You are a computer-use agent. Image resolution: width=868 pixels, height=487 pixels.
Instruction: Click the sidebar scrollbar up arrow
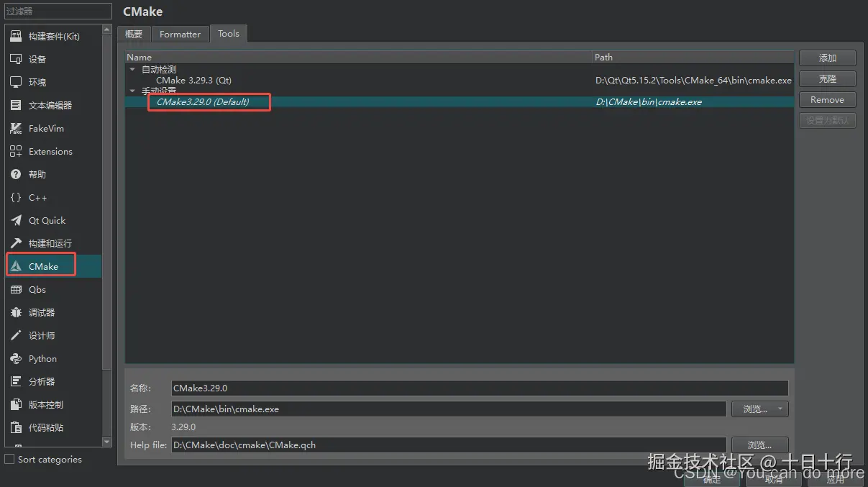(x=107, y=29)
